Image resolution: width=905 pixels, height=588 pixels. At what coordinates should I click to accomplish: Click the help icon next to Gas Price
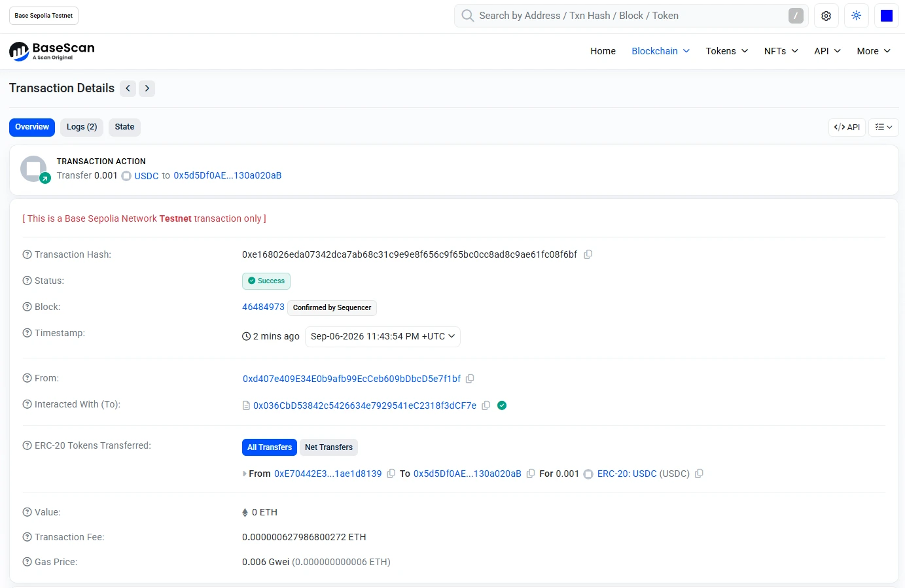[27, 562]
